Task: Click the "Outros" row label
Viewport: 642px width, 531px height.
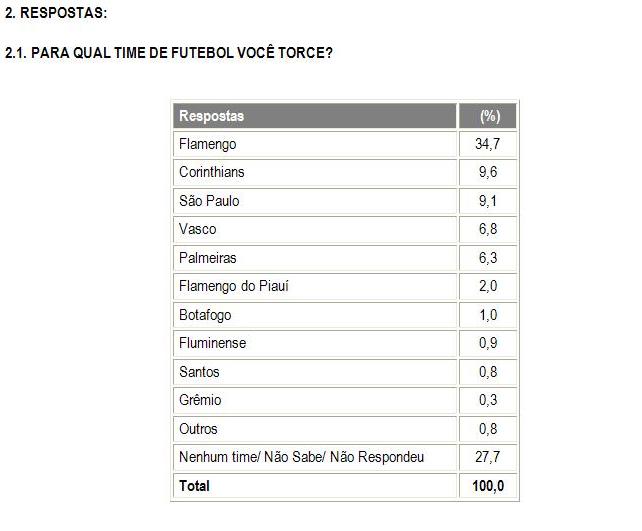Action: [199, 429]
